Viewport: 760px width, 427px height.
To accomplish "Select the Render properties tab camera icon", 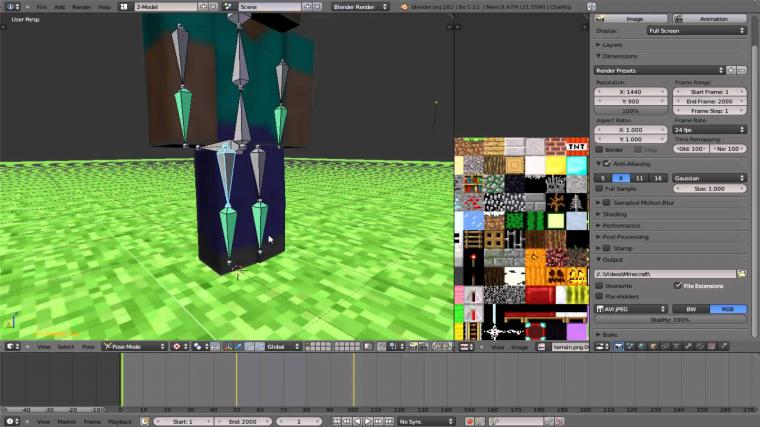I will pyautogui.click(x=618, y=347).
